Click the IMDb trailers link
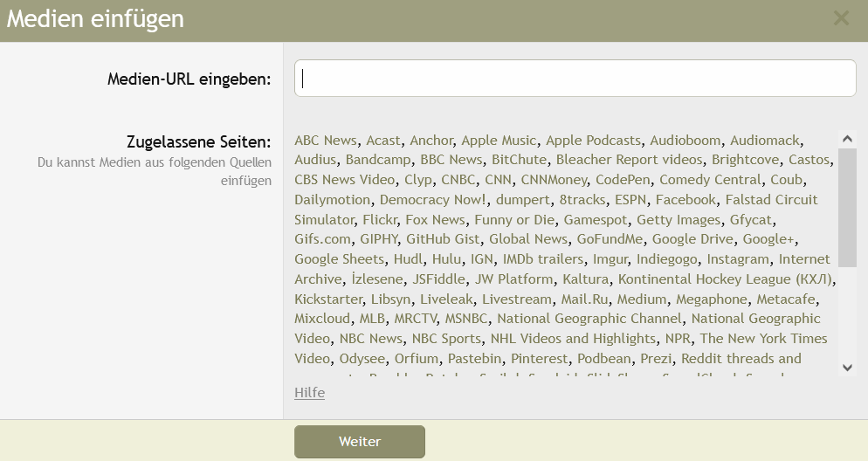Image resolution: width=868 pixels, height=461 pixels. coord(543,259)
